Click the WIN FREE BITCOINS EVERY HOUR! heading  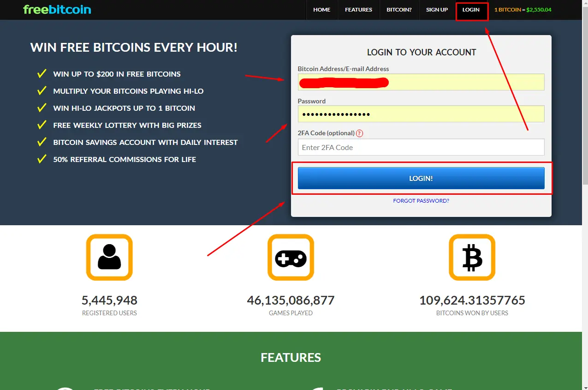click(134, 47)
